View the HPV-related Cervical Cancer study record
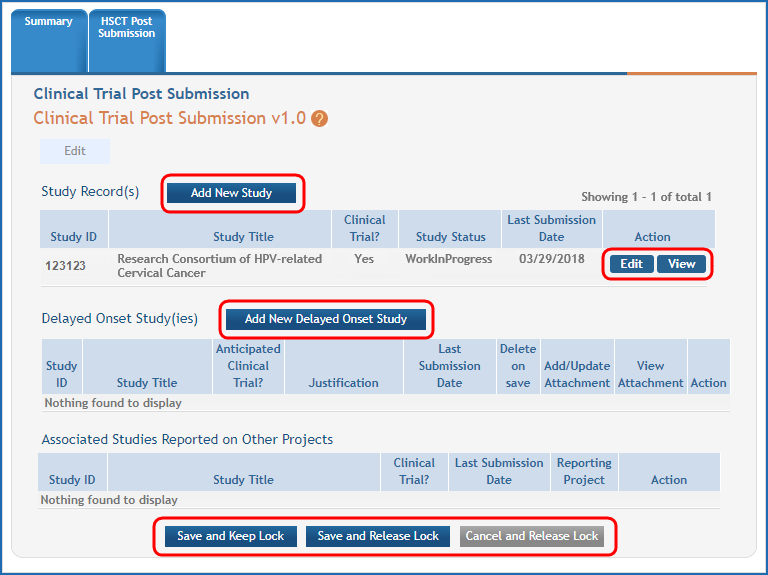Viewport: 768px width, 575px height. point(681,264)
